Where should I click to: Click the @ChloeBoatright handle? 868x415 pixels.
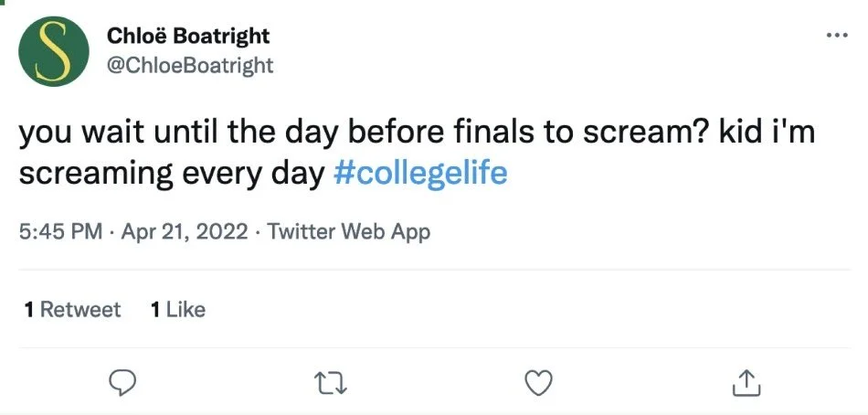tap(190, 66)
